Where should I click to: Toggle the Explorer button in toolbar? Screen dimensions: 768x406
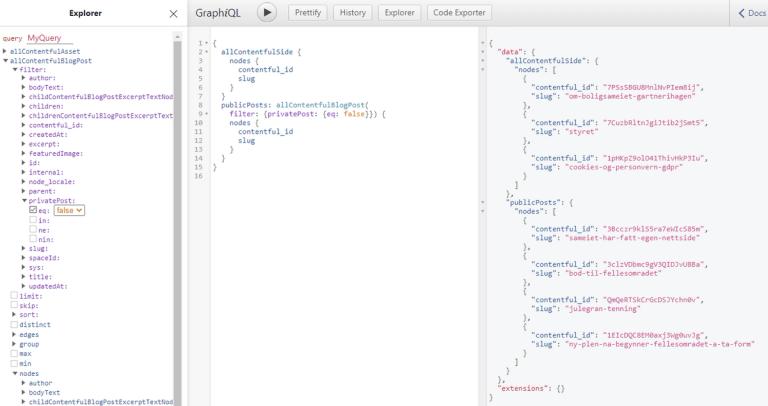coord(399,13)
